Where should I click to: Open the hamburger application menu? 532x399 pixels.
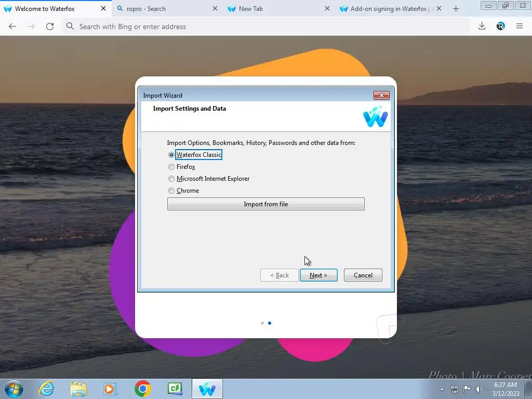pos(520,26)
